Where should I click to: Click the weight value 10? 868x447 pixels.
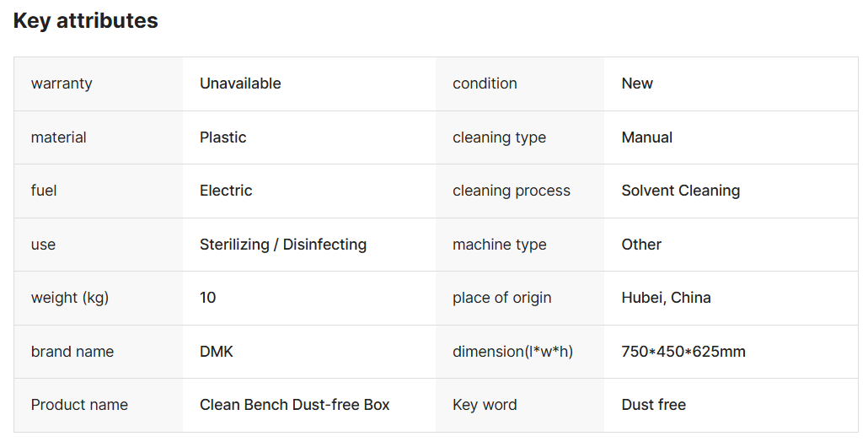coord(207,298)
